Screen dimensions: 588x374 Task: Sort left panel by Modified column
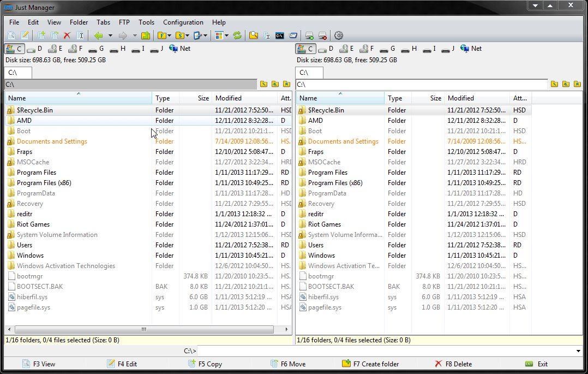pyautogui.click(x=244, y=98)
